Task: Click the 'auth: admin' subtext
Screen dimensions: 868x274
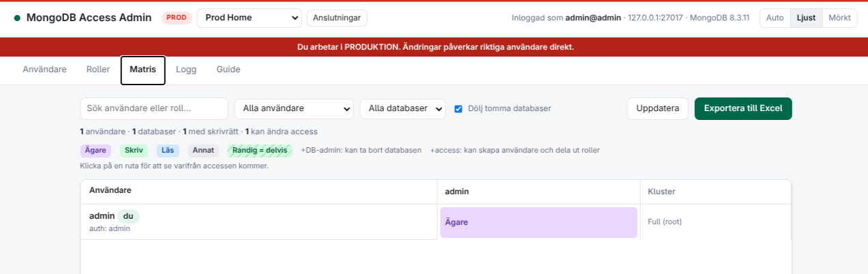Action: pos(110,229)
